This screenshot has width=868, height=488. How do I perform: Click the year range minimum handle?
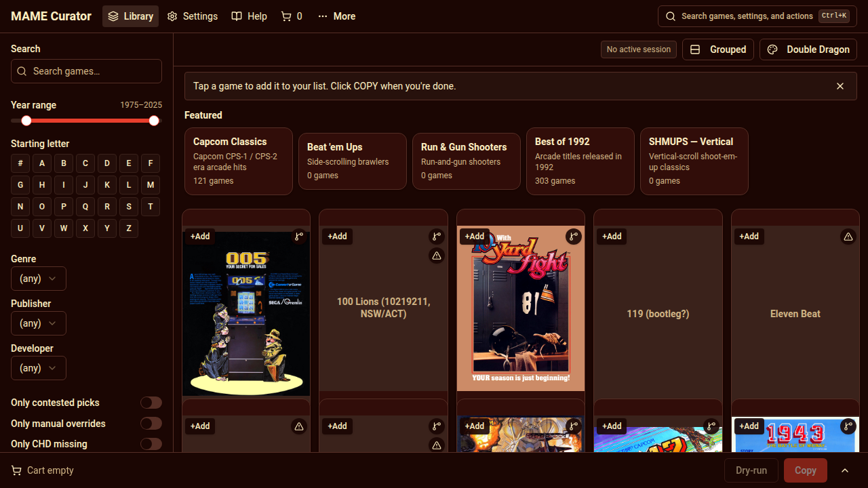pos(26,121)
